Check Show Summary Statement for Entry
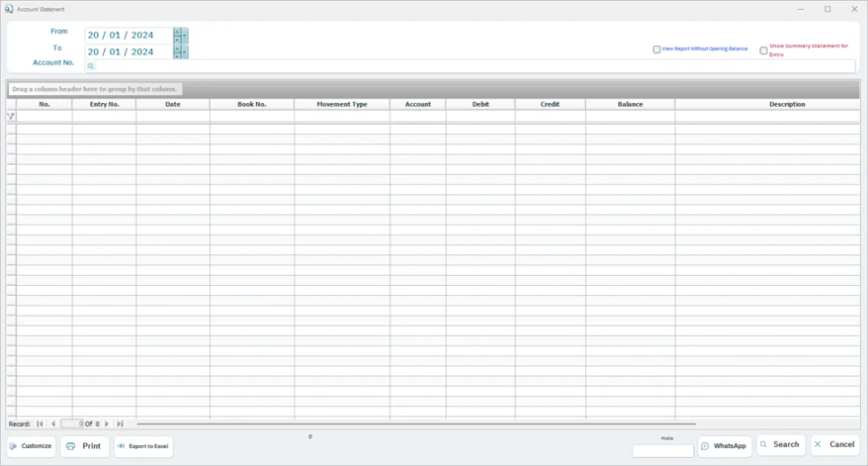This screenshot has width=868, height=466. (x=763, y=51)
